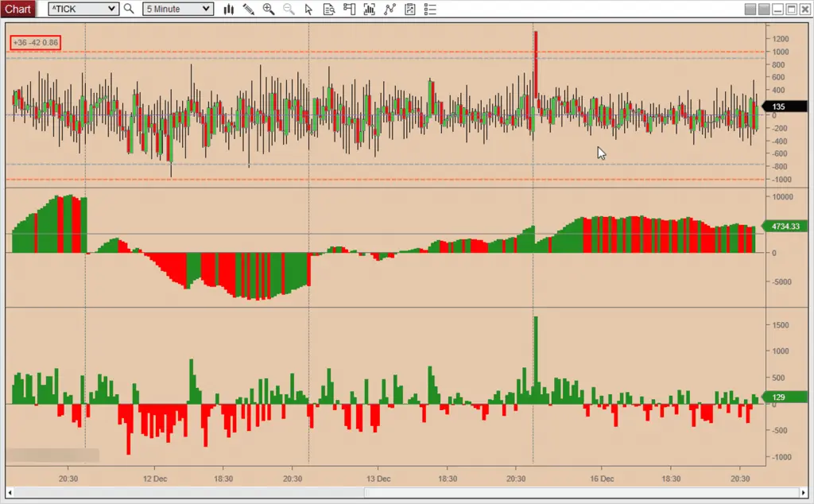The height and width of the screenshot is (504, 814).
Task: Open the properties list icon
Action: coord(430,10)
